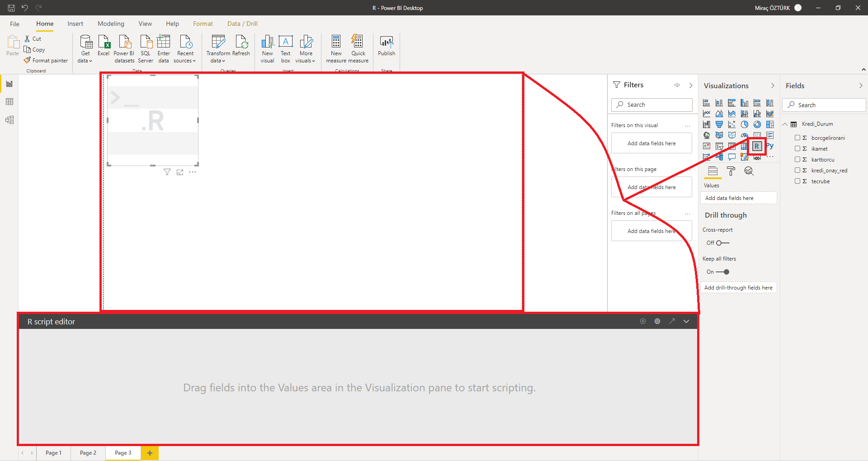Screen dimensions: 868x461
Task: Check the borcgelirorani field checkbox
Action: (797, 138)
